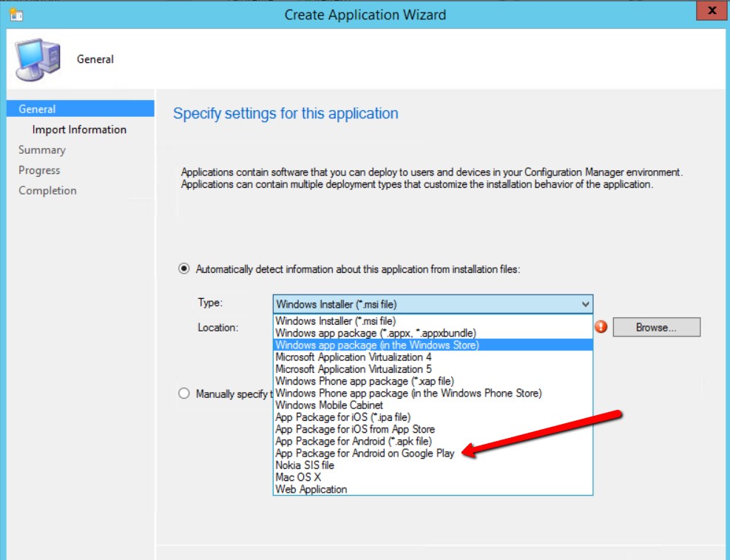Go to Import Information step
Screen dimensions: 730x560
pyautogui.click(x=79, y=129)
